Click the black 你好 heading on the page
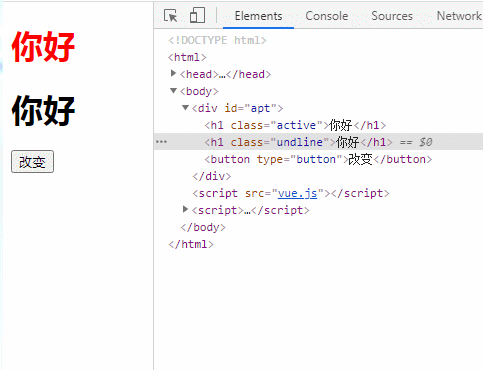 coord(43,110)
